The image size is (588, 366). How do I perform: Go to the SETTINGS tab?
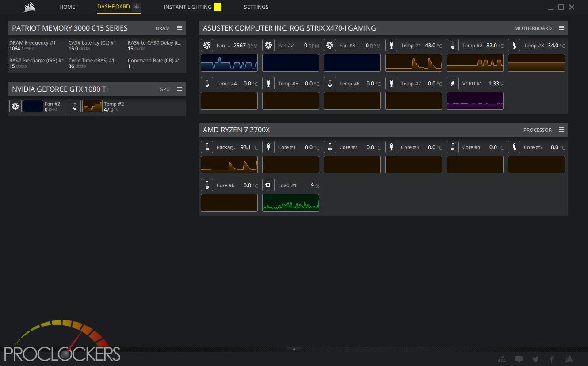(256, 7)
